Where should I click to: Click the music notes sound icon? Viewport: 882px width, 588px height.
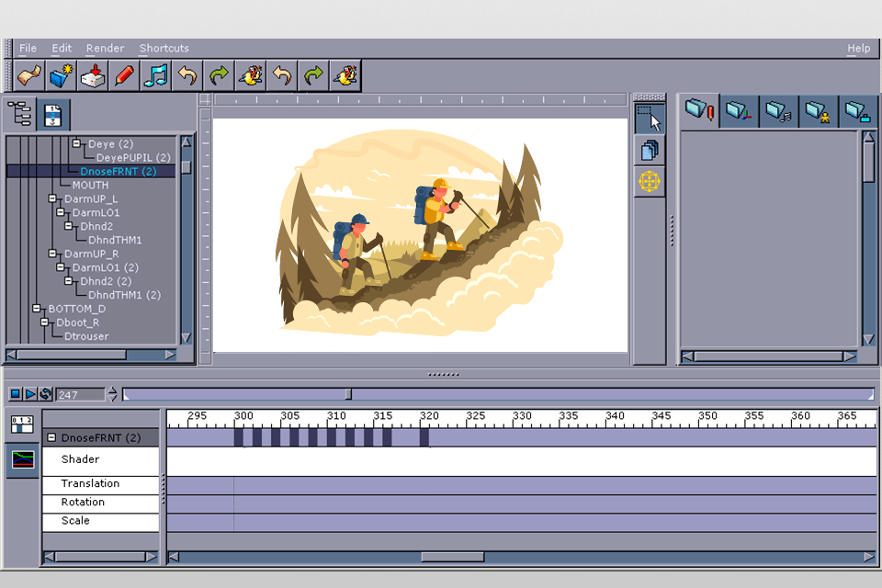coord(155,75)
